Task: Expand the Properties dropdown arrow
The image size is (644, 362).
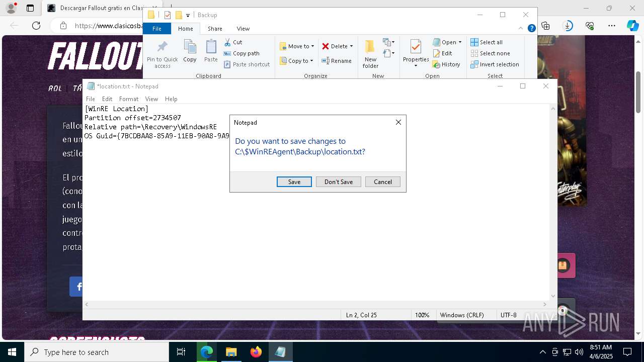Action: pyautogui.click(x=416, y=65)
